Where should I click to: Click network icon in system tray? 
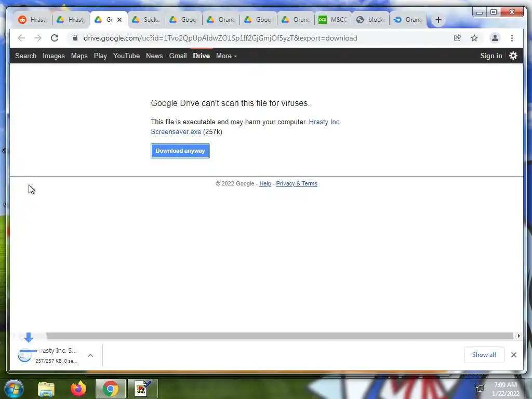pos(480,389)
